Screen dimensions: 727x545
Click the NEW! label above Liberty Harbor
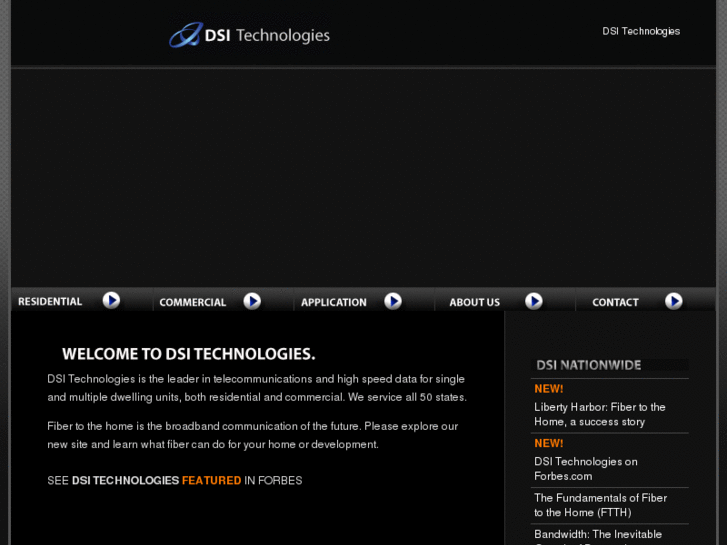tap(548, 389)
